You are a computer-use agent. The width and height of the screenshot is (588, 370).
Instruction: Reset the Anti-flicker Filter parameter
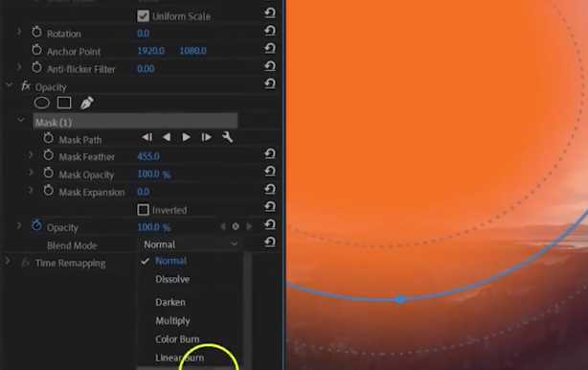[270, 66]
